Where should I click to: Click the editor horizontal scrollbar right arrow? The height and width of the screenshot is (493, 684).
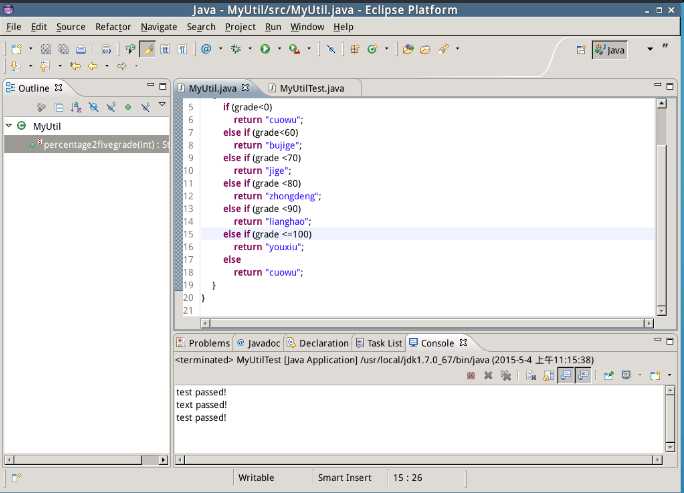(x=649, y=323)
